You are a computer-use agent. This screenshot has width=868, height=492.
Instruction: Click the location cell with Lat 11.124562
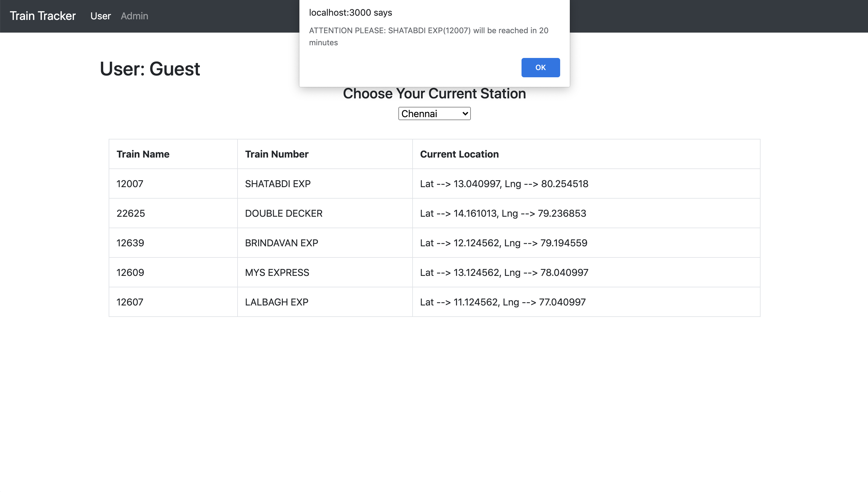pyautogui.click(x=503, y=302)
